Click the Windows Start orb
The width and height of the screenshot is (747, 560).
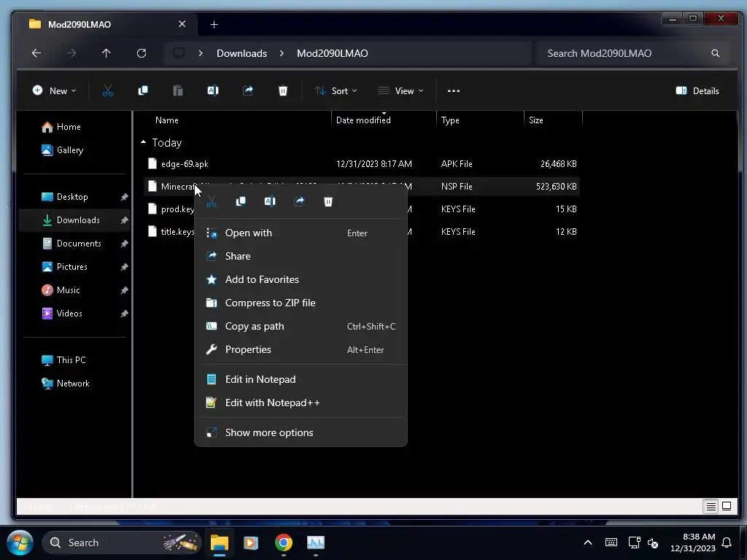[x=20, y=542]
